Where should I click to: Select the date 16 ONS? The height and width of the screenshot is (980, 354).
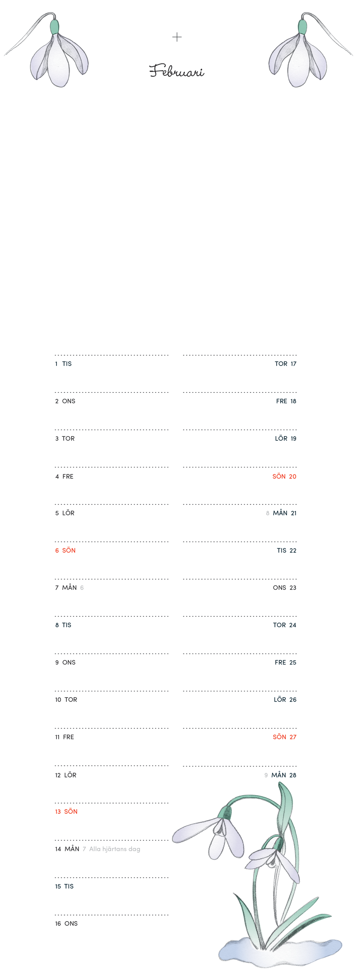(x=66, y=924)
